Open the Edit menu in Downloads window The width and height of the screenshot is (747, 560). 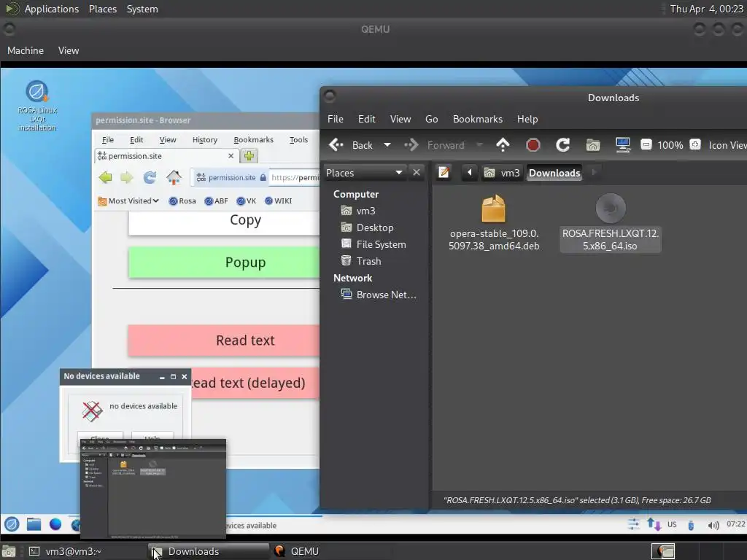(x=366, y=119)
